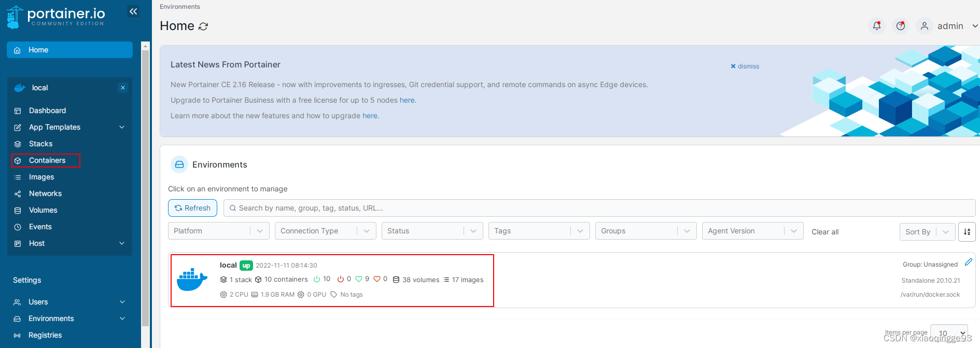
Task: Follow the 'here' link for free license
Action: click(x=407, y=100)
